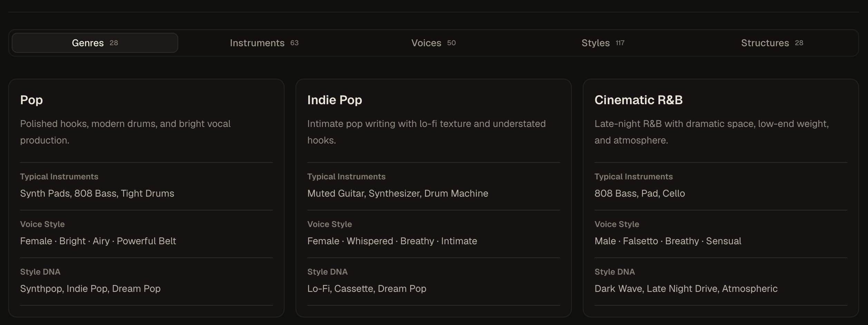Click 'Lo-Fi, Cassette, Dream Pop' style line

point(367,288)
